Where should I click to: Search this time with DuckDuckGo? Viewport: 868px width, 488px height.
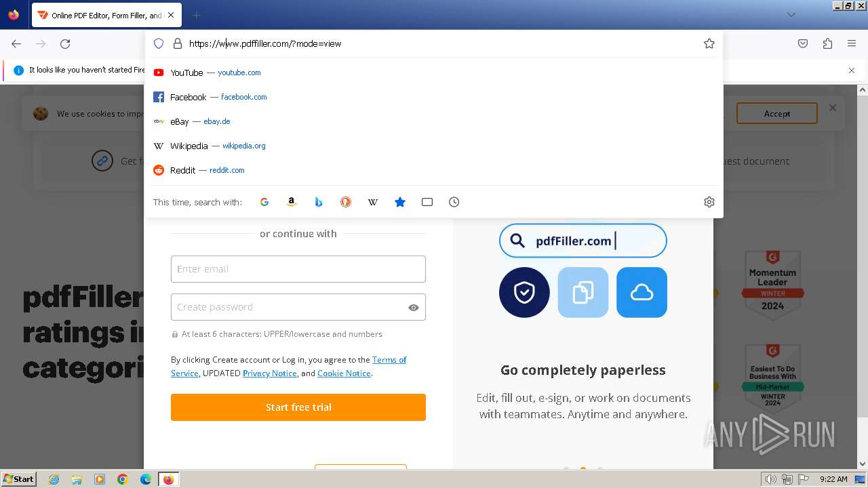pos(346,202)
